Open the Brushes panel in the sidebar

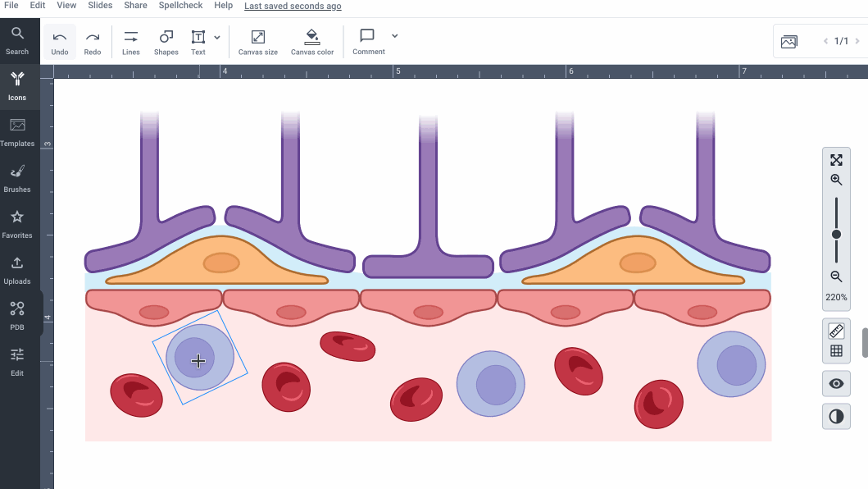pos(17,178)
